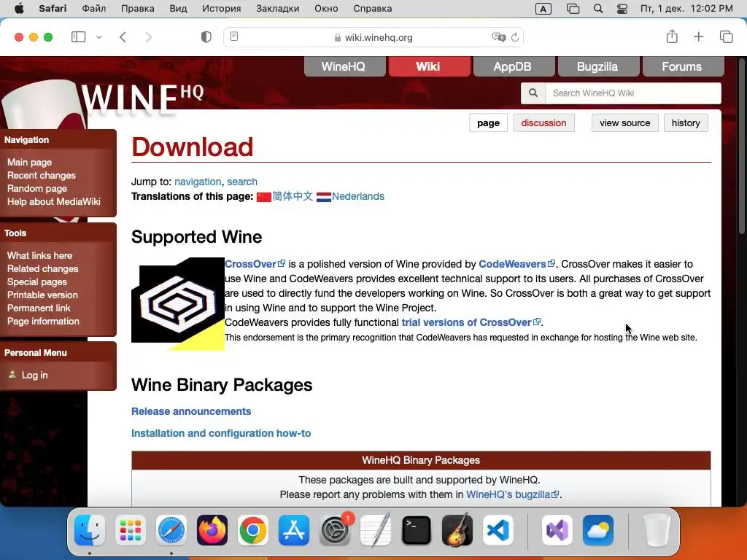Open the Apple menu
Image resolution: width=747 pixels, height=560 pixels.
tap(19, 9)
